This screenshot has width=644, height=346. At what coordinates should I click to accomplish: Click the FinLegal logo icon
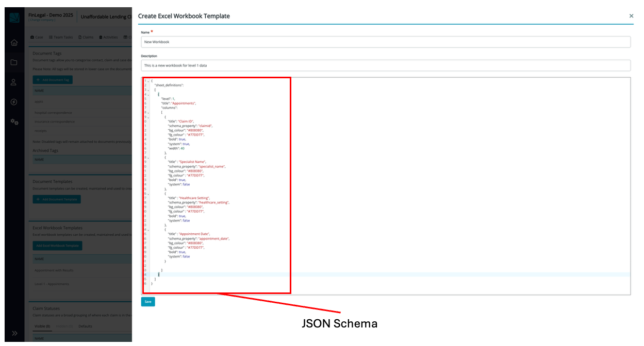pyautogui.click(x=14, y=18)
